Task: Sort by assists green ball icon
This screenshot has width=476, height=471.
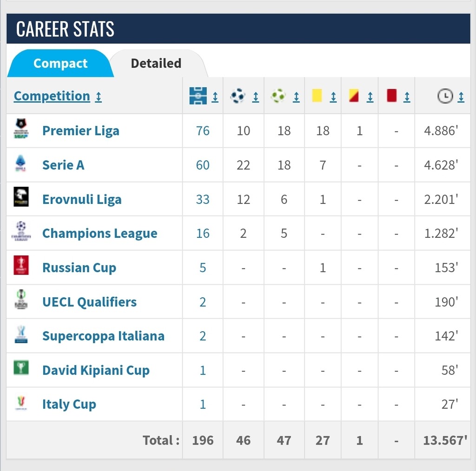Action: point(278,96)
